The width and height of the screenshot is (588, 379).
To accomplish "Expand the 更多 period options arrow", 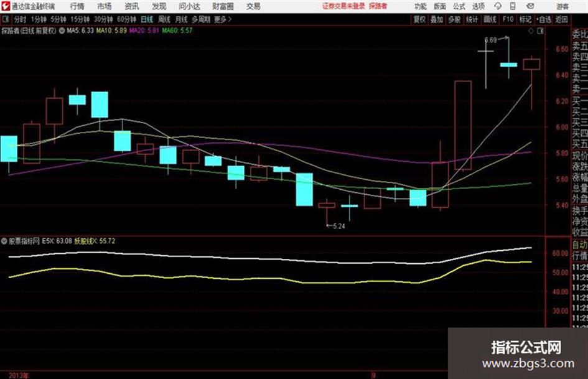I will point(230,19).
